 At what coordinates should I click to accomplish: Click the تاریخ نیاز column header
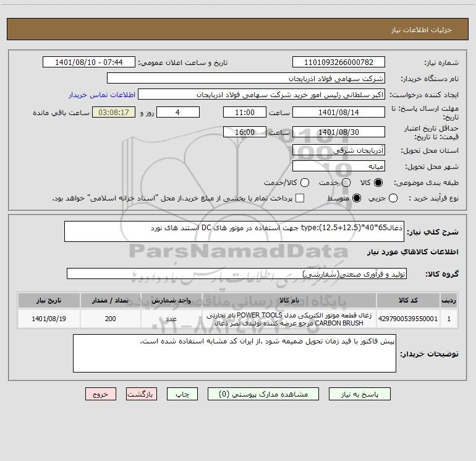coord(49,300)
